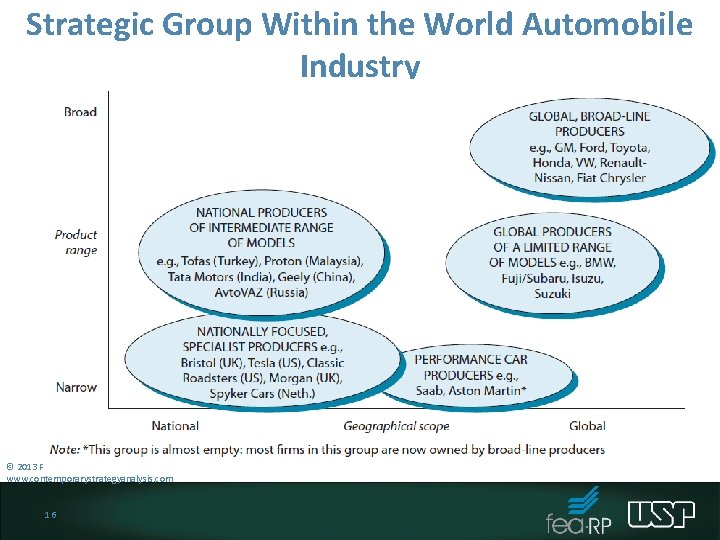The image size is (720, 540).
Task: Click the 'Product range' axis title
Action: [76, 242]
